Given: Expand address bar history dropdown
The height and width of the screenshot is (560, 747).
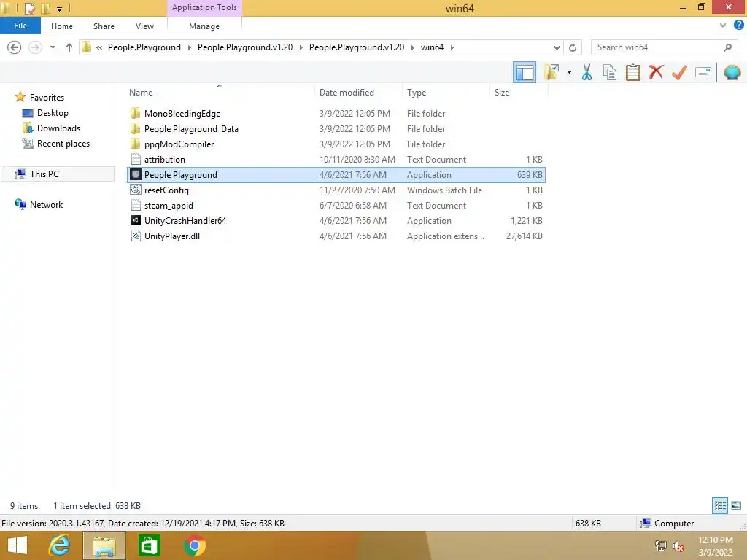Looking at the screenshot, I should tap(557, 47).
